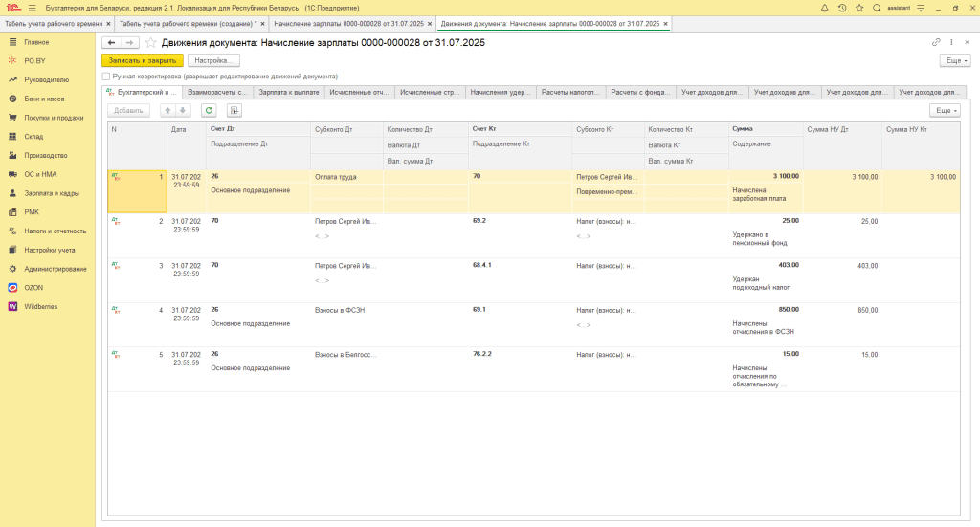
Task: Open history clock icon in title bar
Action: coord(842,8)
